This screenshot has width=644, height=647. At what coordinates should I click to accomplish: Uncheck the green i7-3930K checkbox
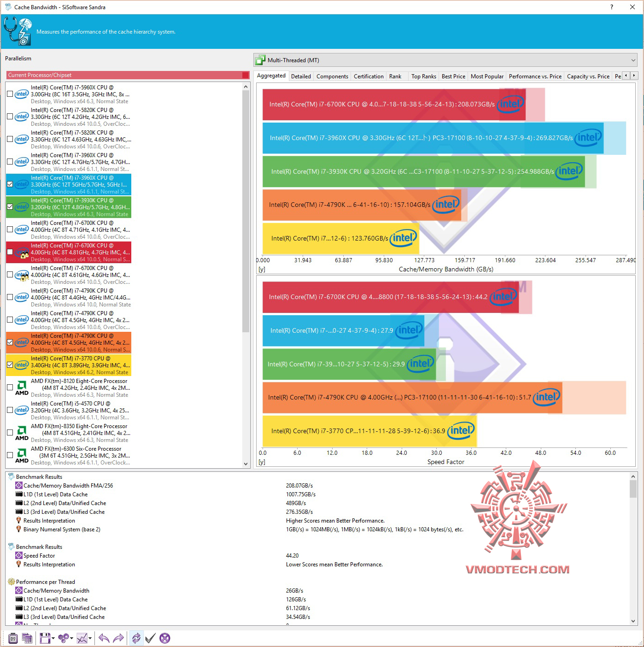click(10, 207)
